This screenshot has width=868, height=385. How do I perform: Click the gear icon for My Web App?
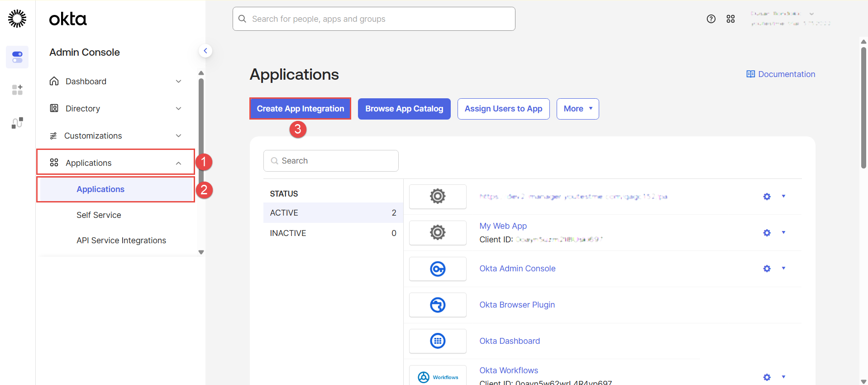767,233
